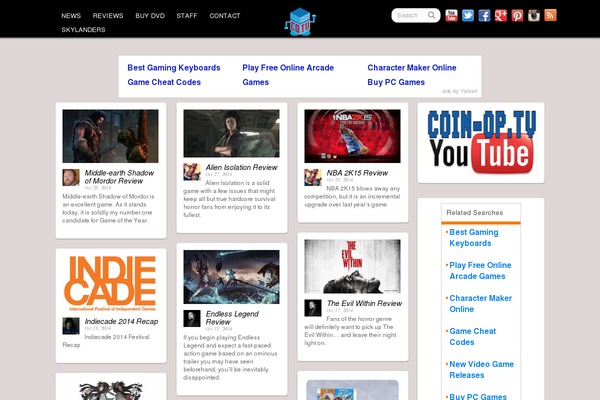This screenshot has height=400, width=600.
Task: Open the Indiecade orange logo image
Action: (x=111, y=283)
